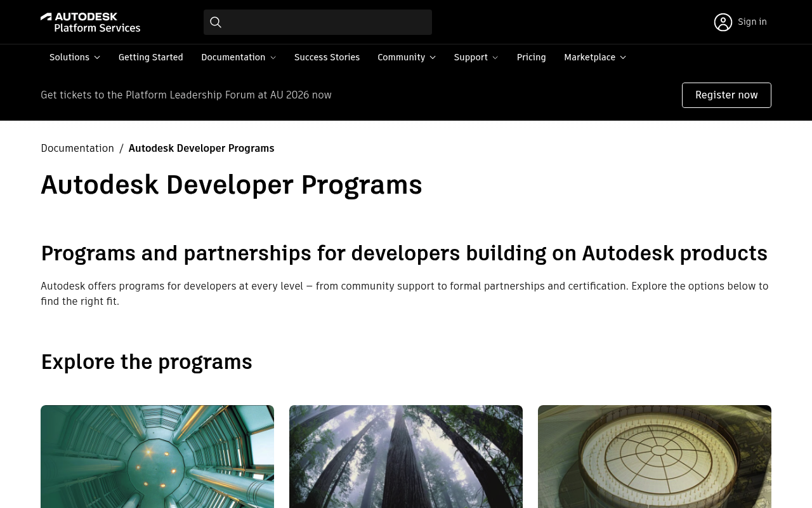Click the magnifier search icon
Viewport: 812px width, 508px height.
[x=216, y=22]
